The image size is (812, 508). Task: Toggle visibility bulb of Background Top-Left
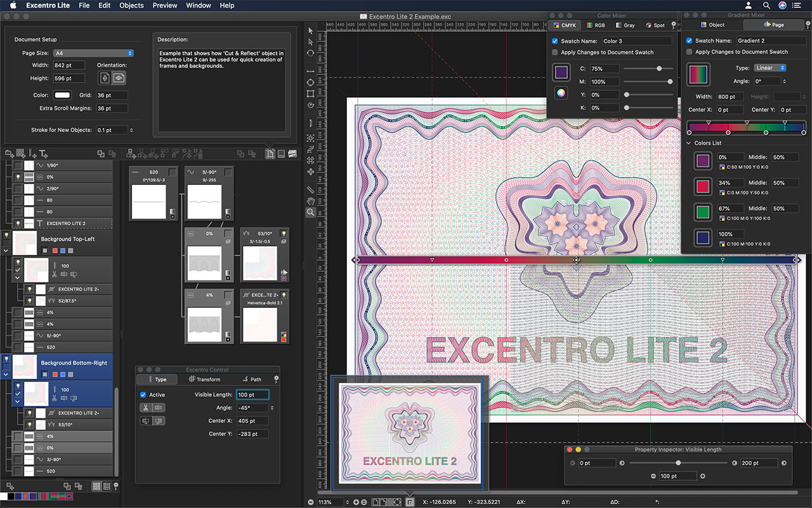(x=7, y=235)
